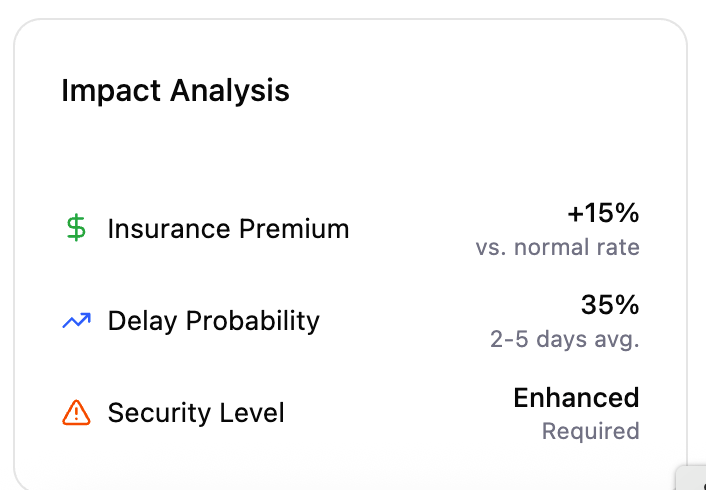The image size is (706, 490).
Task: Click the +15% premium value
Action: (x=602, y=213)
